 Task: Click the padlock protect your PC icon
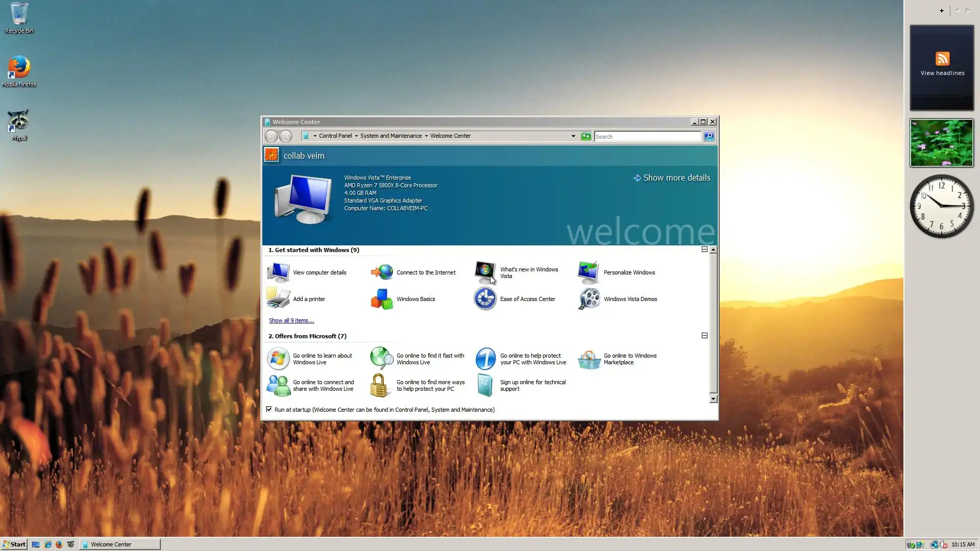click(x=379, y=386)
